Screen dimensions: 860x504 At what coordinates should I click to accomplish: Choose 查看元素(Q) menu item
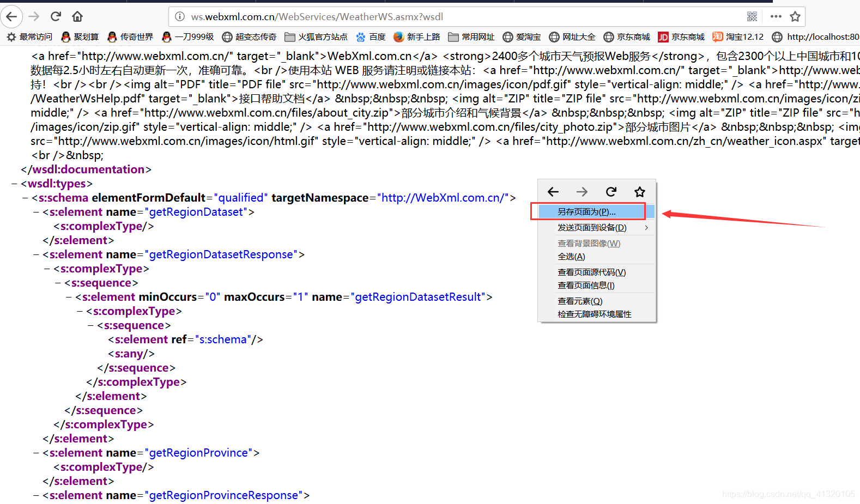(x=596, y=301)
